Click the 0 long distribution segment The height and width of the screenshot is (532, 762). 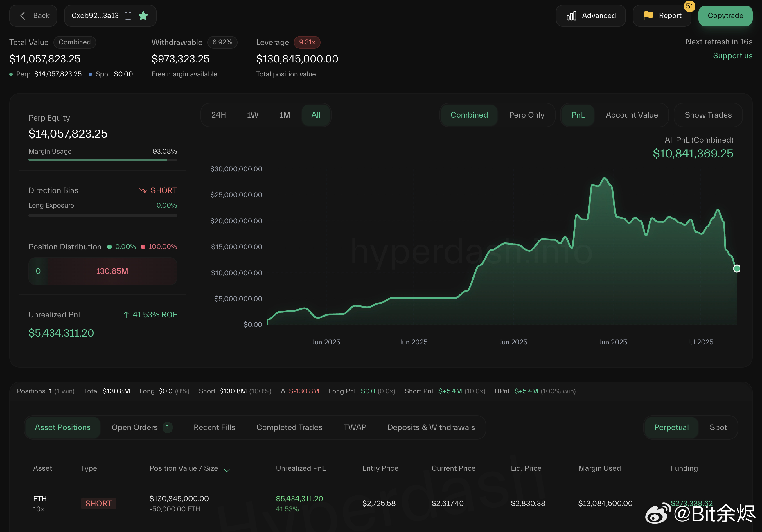tap(38, 271)
